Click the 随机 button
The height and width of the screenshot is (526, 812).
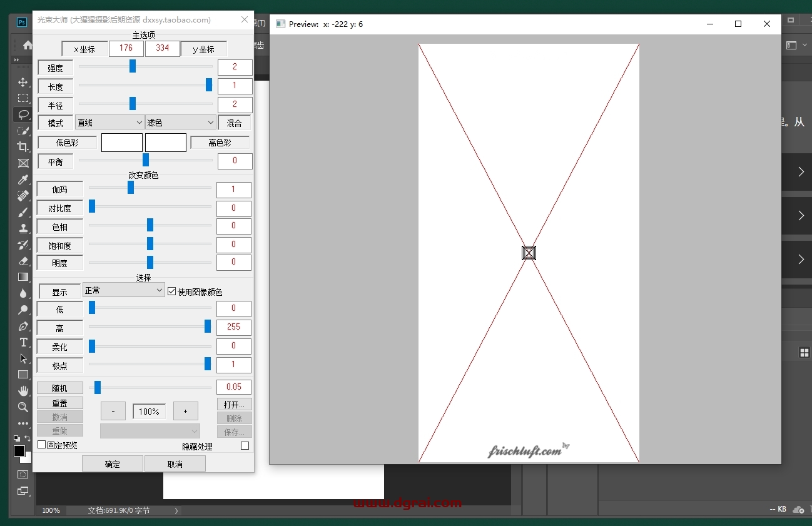tap(59, 388)
